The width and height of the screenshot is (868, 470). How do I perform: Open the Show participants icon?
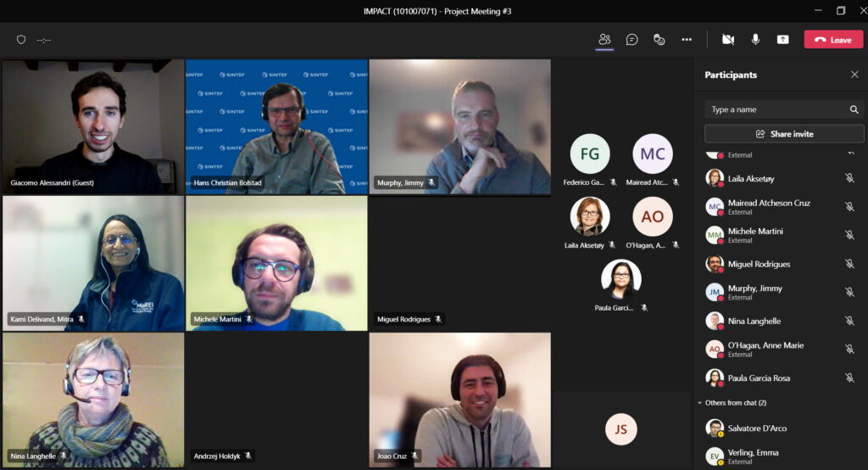point(604,39)
